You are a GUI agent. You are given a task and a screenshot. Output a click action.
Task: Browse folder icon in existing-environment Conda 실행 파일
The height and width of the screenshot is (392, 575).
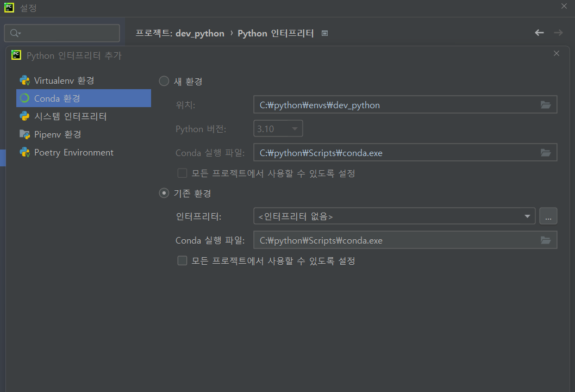click(546, 240)
